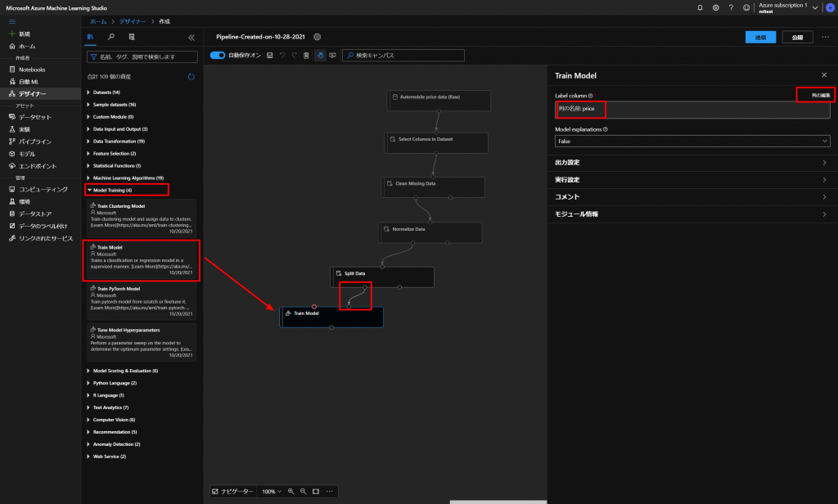This screenshot has height=504, width=838.
Task: Collapse the asset library panel
Action: click(191, 37)
